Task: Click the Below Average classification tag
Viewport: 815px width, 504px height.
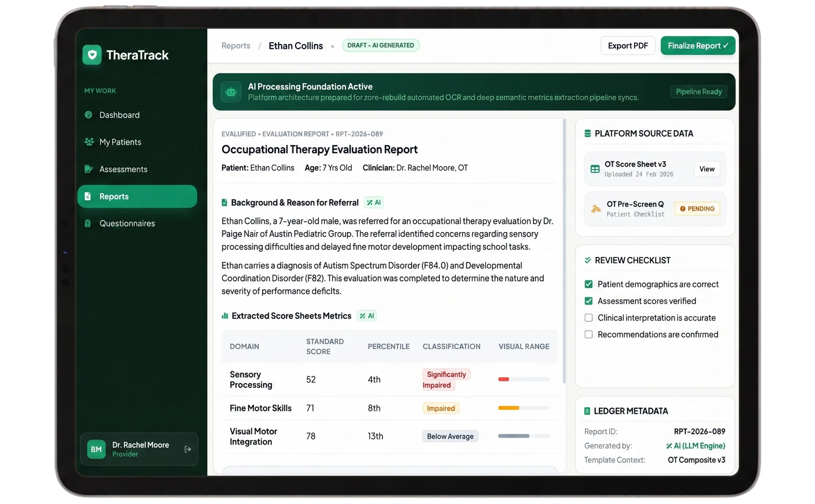Action: click(450, 436)
